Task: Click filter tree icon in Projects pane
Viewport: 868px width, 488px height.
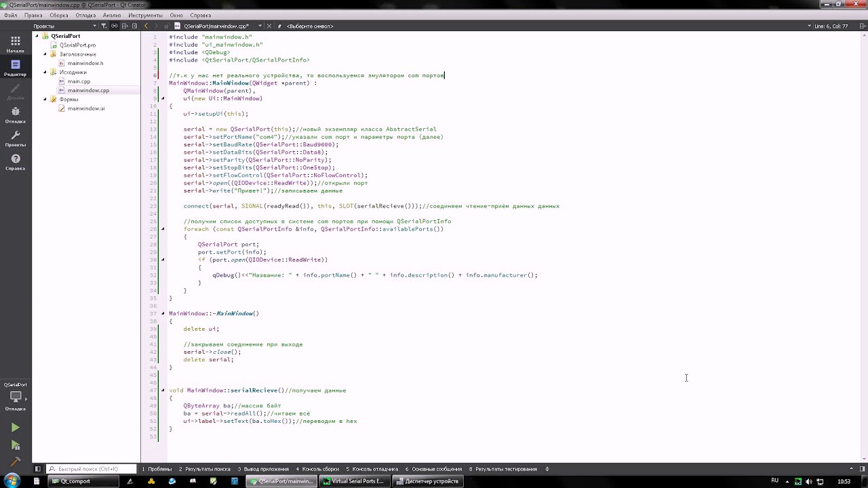Action: (x=104, y=26)
